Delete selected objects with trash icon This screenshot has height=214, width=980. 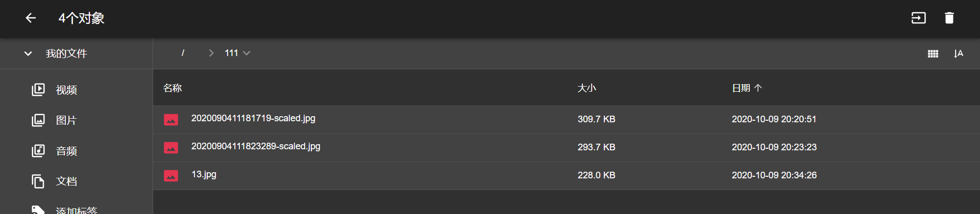(x=949, y=18)
